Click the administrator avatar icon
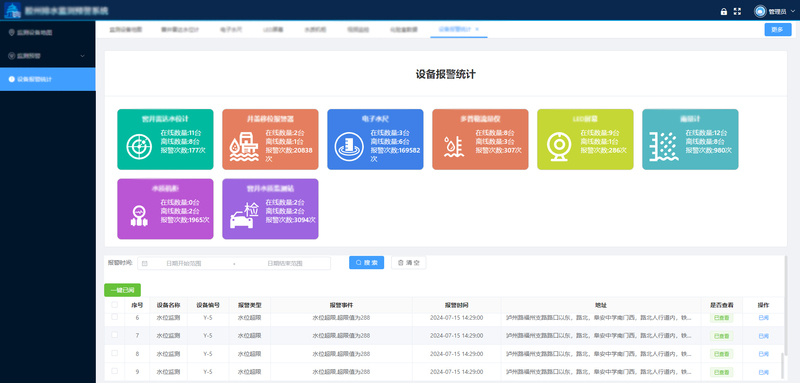This screenshot has height=383, width=800. click(760, 11)
